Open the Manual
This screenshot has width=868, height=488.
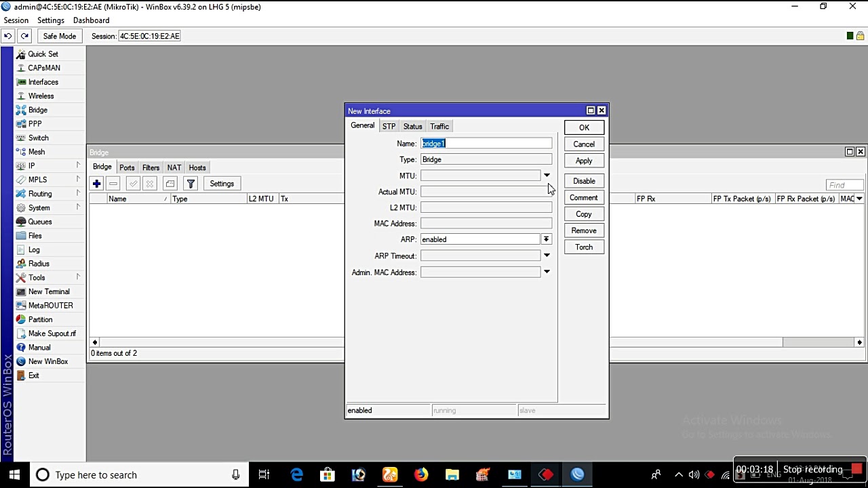[39, 348]
